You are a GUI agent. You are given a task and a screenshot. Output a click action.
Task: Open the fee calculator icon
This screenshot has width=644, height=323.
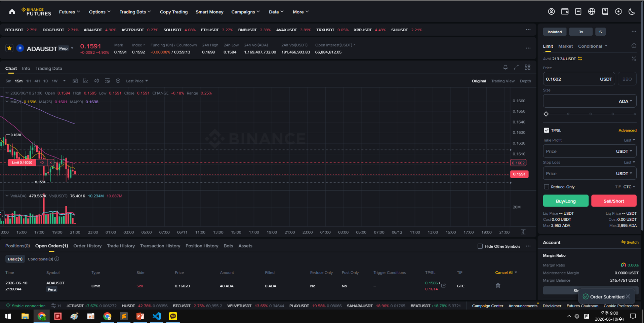(634, 59)
